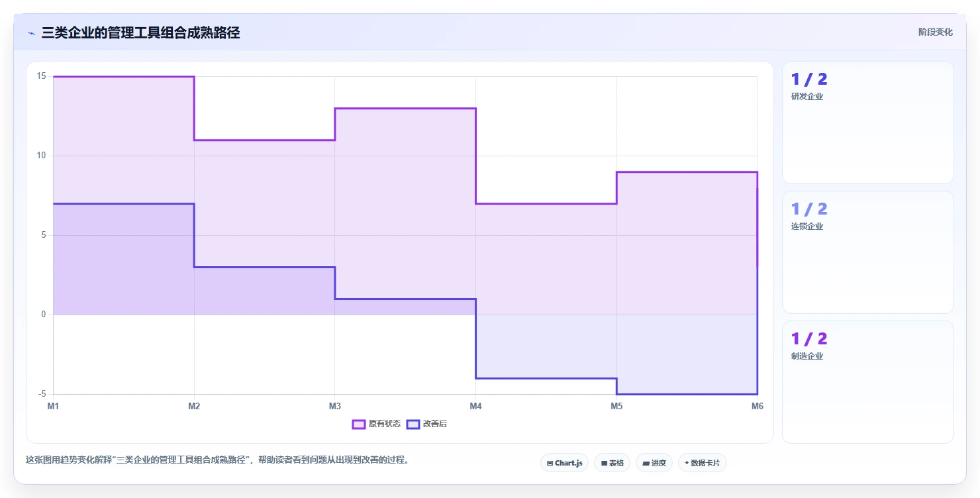Click the M3 x-axis label
Screen dimensions: 980x498
[x=335, y=406]
